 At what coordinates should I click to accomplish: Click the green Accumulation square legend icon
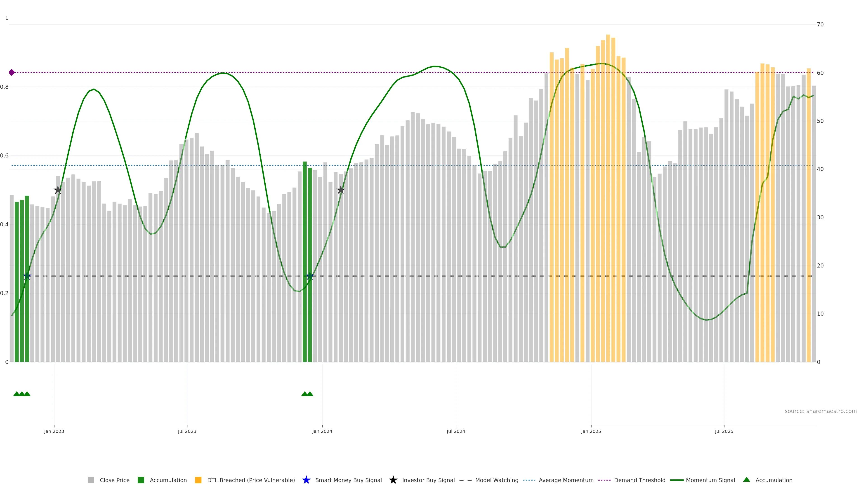(141, 480)
